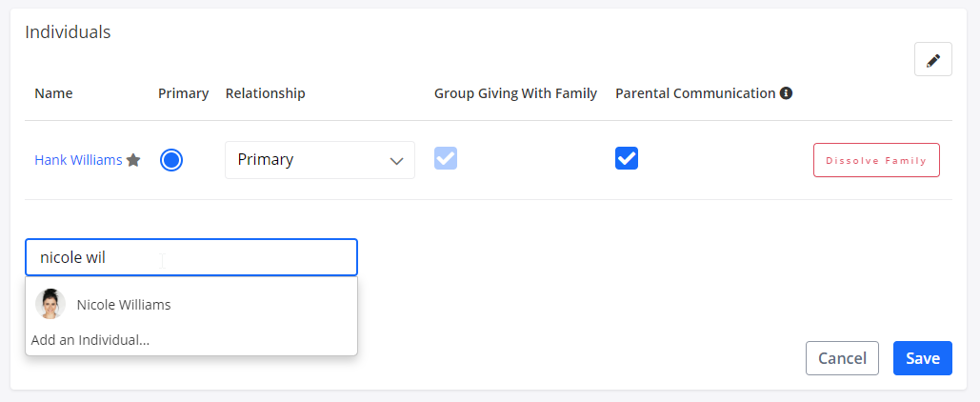This screenshot has width=980, height=402.
Task: Open the Relationship dropdown showing Primary
Action: 319,160
